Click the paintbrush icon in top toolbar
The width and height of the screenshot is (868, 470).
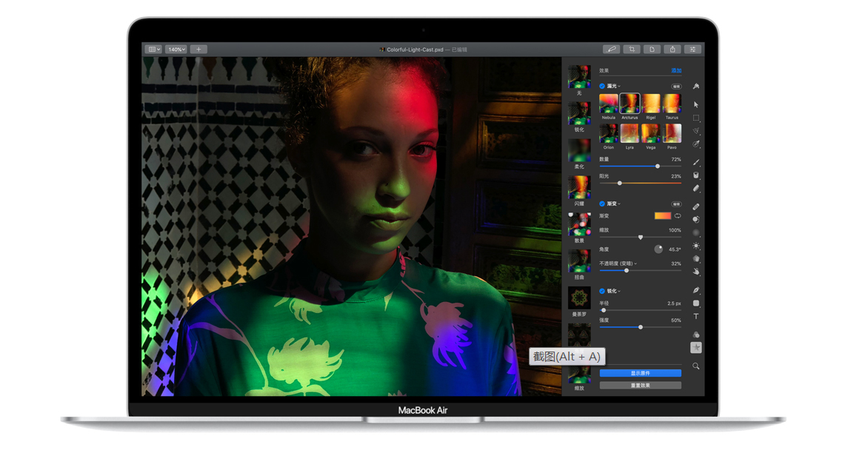(x=611, y=49)
